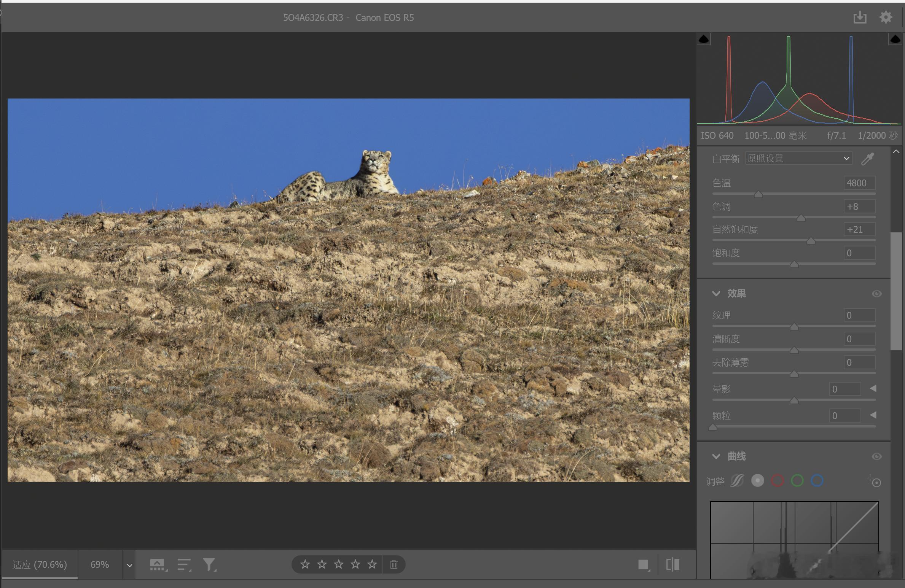Select the red channel curve circle
Screen dimensions: 905x588
coord(777,481)
